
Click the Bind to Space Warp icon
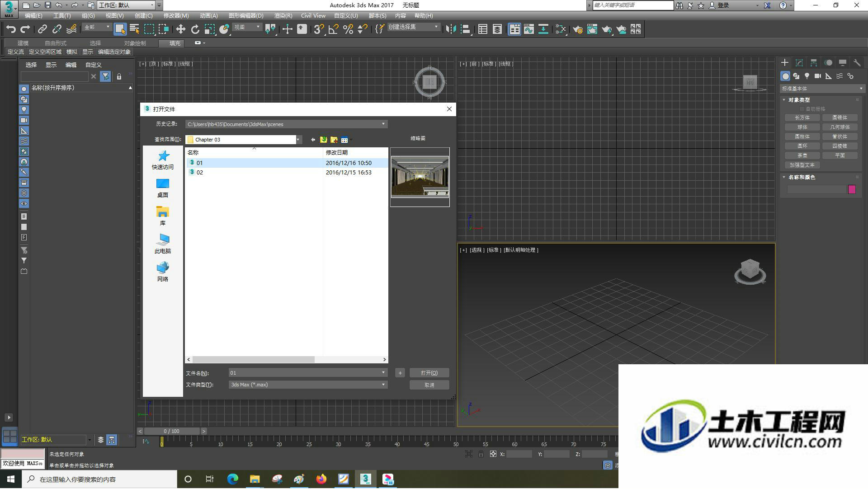point(71,29)
